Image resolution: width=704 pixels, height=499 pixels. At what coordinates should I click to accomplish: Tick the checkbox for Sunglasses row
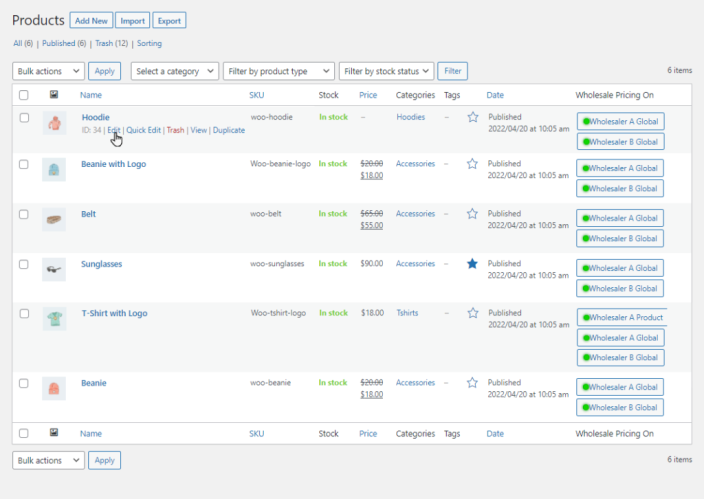pyautogui.click(x=24, y=264)
